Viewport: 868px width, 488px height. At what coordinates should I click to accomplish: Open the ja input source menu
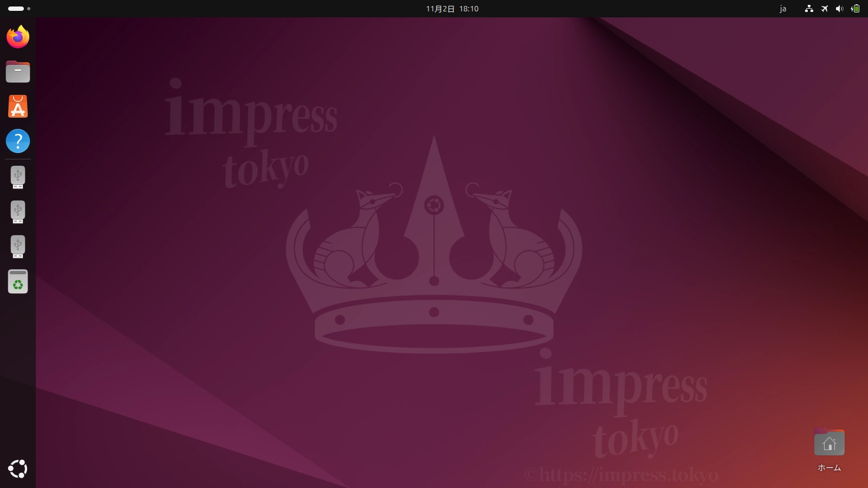[783, 9]
